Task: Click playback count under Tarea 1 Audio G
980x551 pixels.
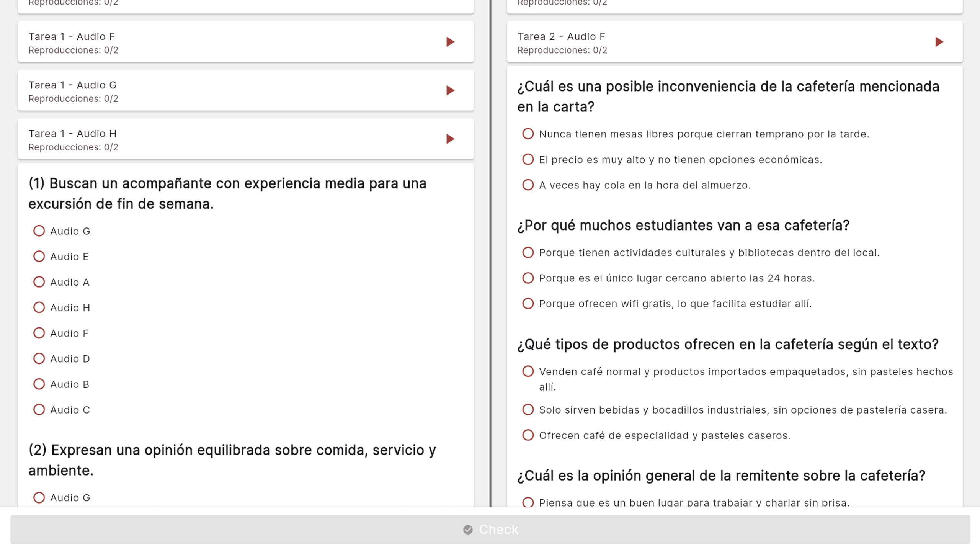Action: (x=73, y=99)
